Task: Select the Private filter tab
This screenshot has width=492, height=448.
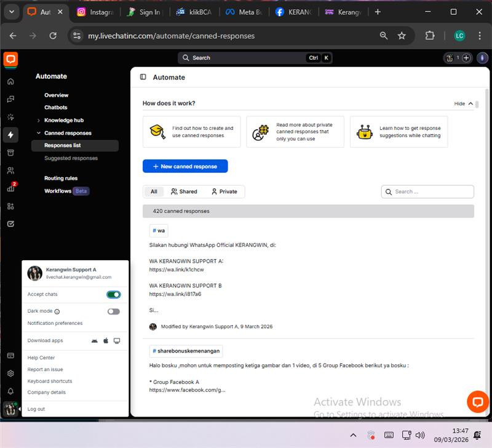Action: tap(224, 191)
